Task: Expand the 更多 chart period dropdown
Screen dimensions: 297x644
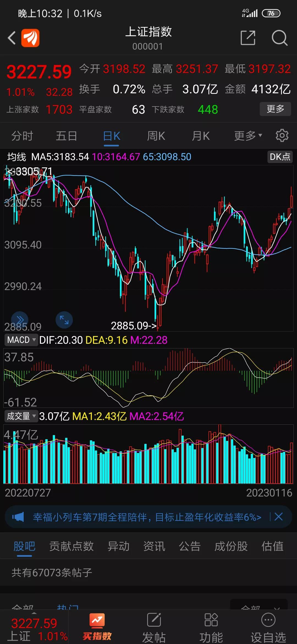Action: click(248, 136)
